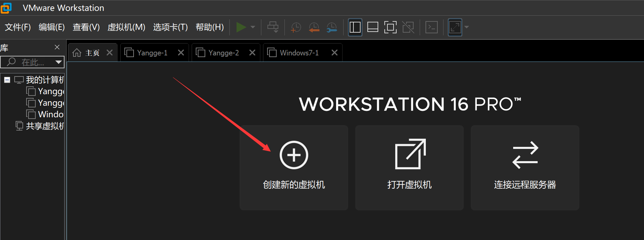The image size is (644, 240).
Task: Click the 创建新的虚拟机 plus icon
Action: [x=294, y=155]
